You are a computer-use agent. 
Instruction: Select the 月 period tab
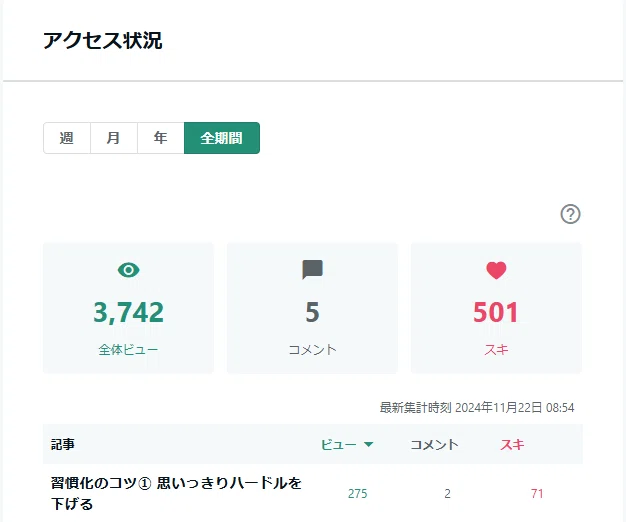click(x=114, y=138)
